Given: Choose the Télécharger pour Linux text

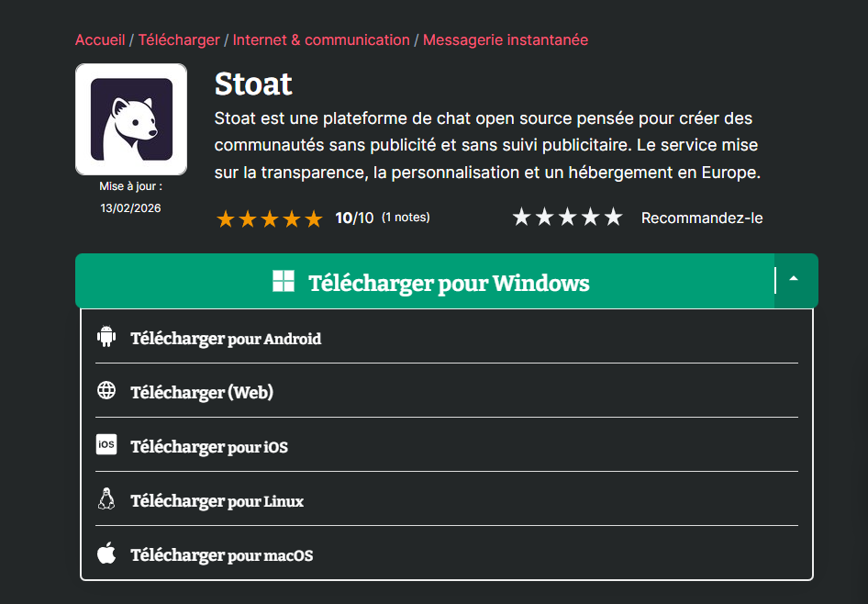Looking at the screenshot, I should (217, 501).
